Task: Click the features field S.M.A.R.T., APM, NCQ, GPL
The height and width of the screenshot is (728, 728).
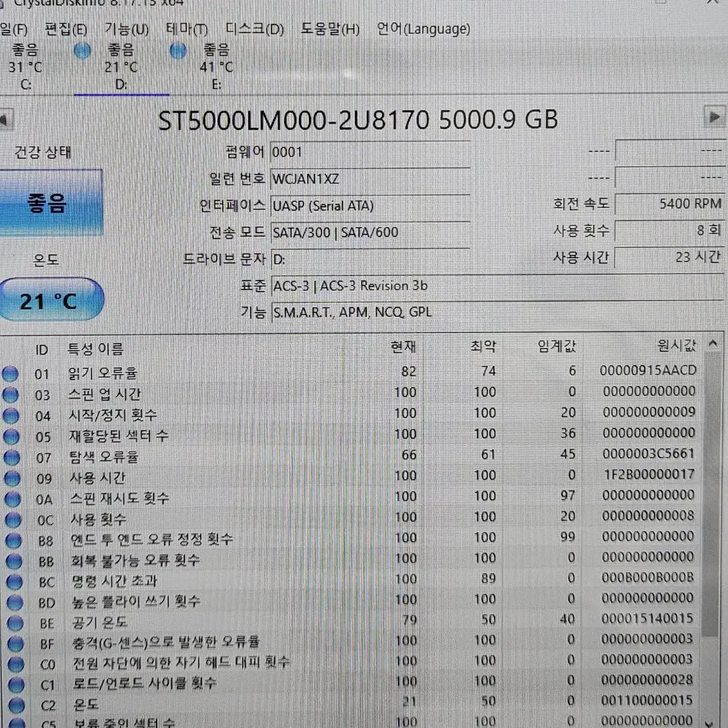Action: [x=497, y=312]
